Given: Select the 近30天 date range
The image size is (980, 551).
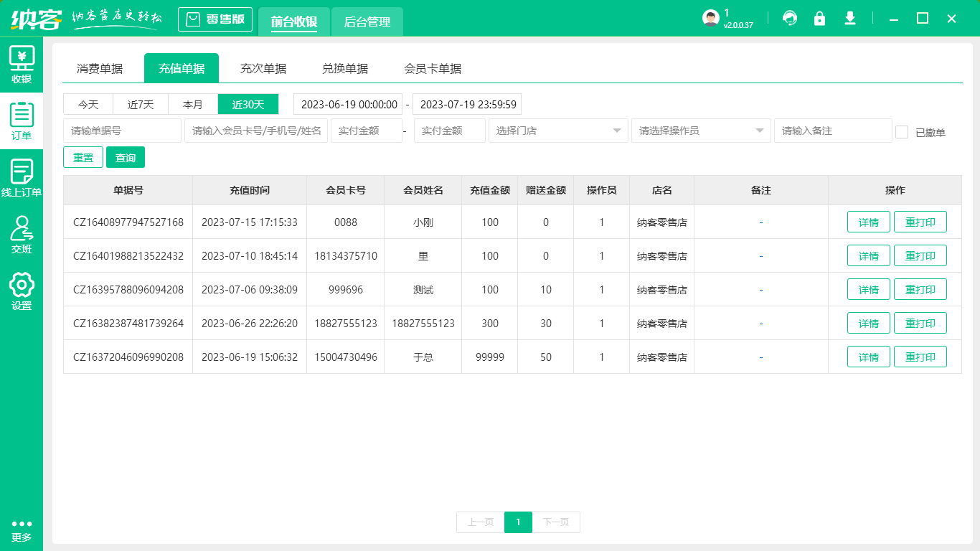Looking at the screenshot, I should tap(248, 104).
